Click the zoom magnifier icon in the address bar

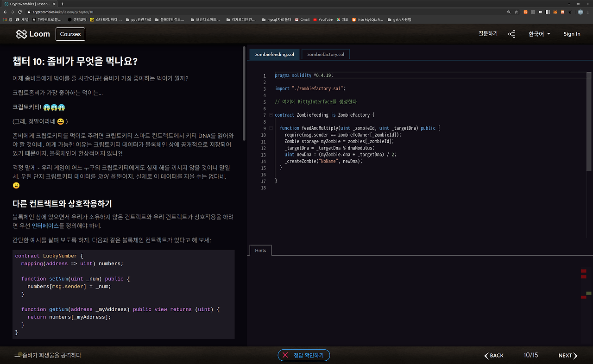(x=509, y=12)
